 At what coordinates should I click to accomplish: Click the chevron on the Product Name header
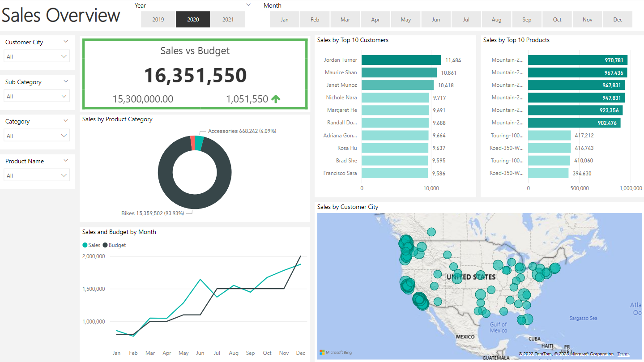click(x=66, y=161)
